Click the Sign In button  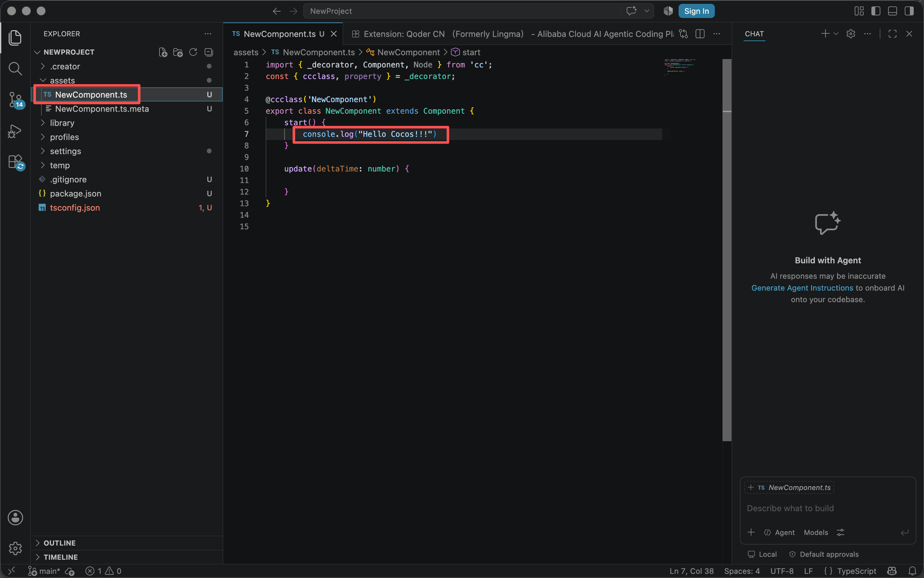click(x=697, y=11)
